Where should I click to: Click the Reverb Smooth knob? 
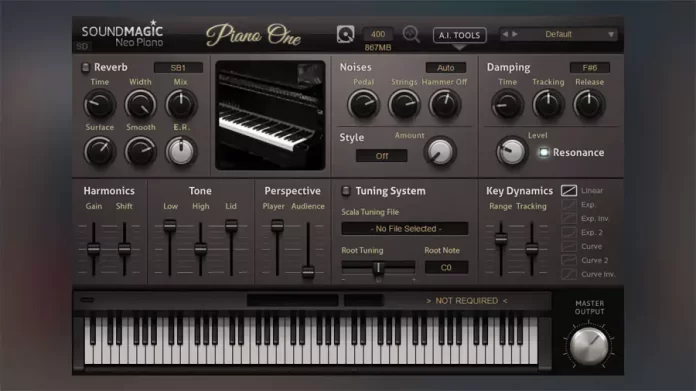[x=140, y=151]
